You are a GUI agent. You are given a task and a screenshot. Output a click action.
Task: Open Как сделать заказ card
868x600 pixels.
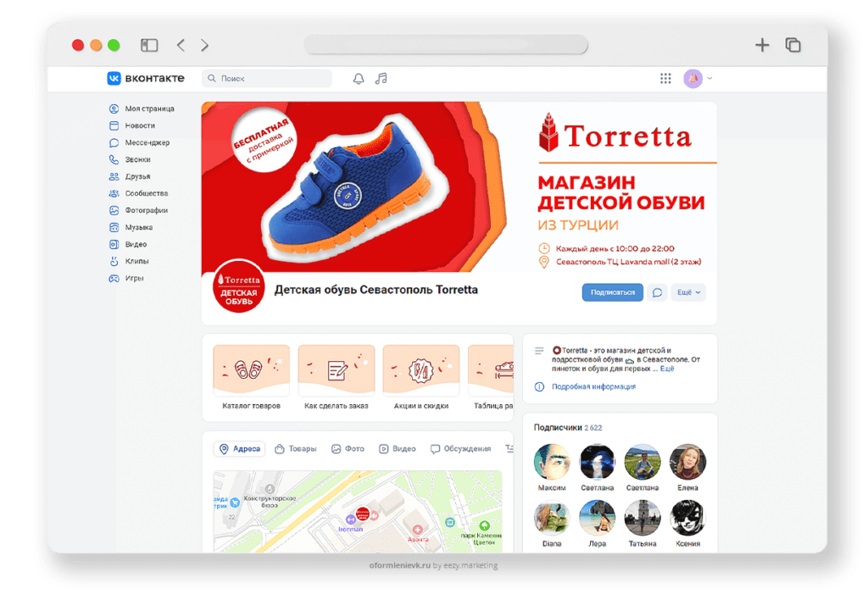(x=336, y=377)
